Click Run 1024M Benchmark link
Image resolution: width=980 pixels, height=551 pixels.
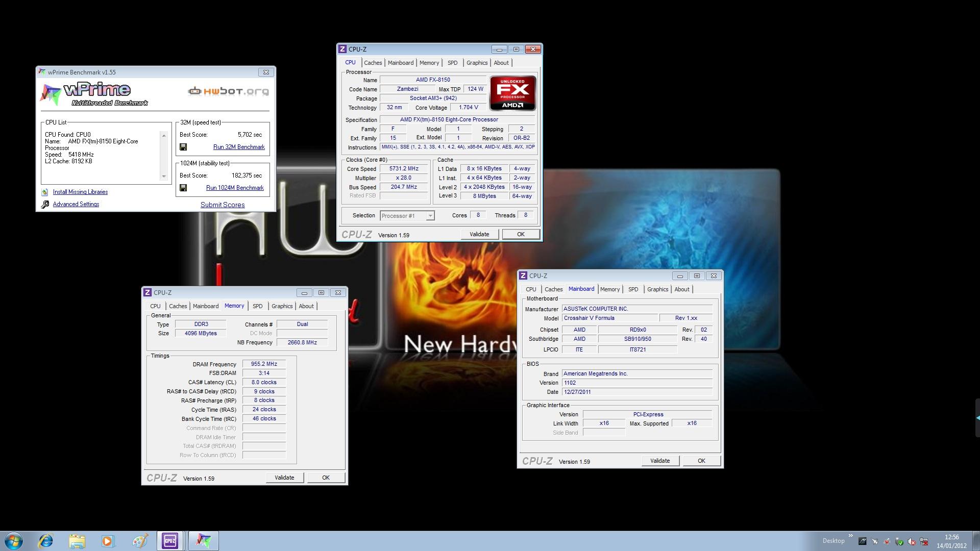[235, 188]
